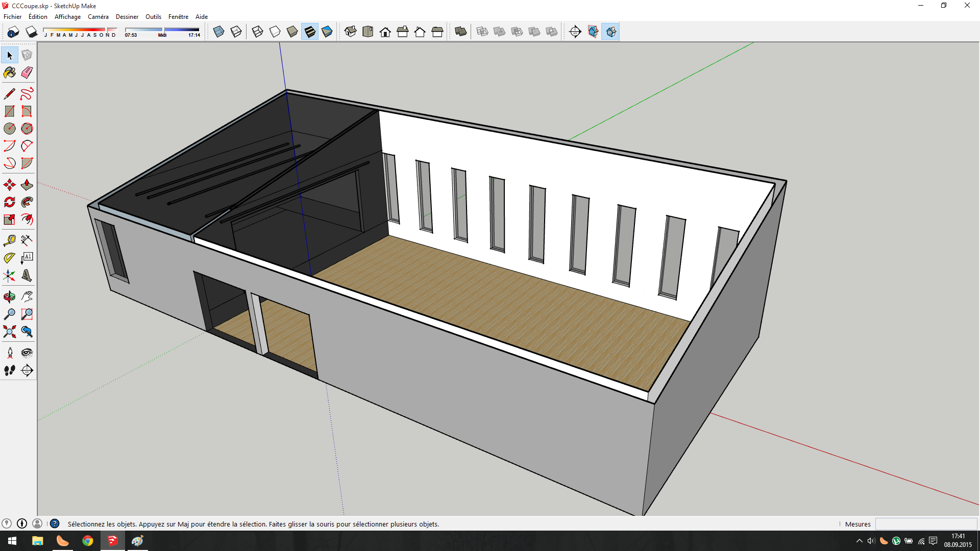
Task: Select the Rotate tool
Action: tap(10, 202)
